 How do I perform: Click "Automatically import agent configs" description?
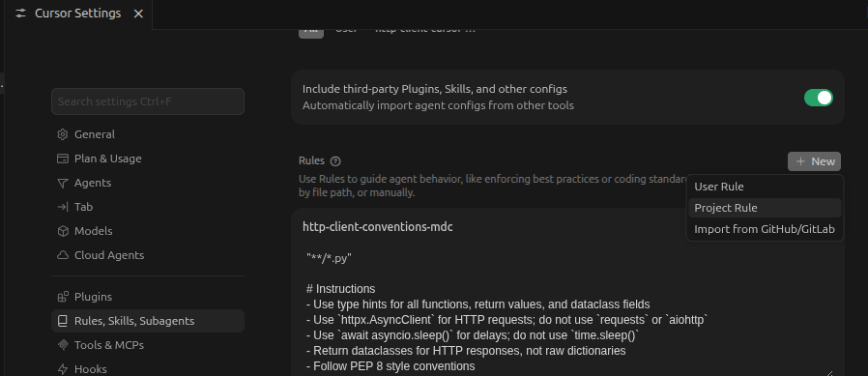438,105
